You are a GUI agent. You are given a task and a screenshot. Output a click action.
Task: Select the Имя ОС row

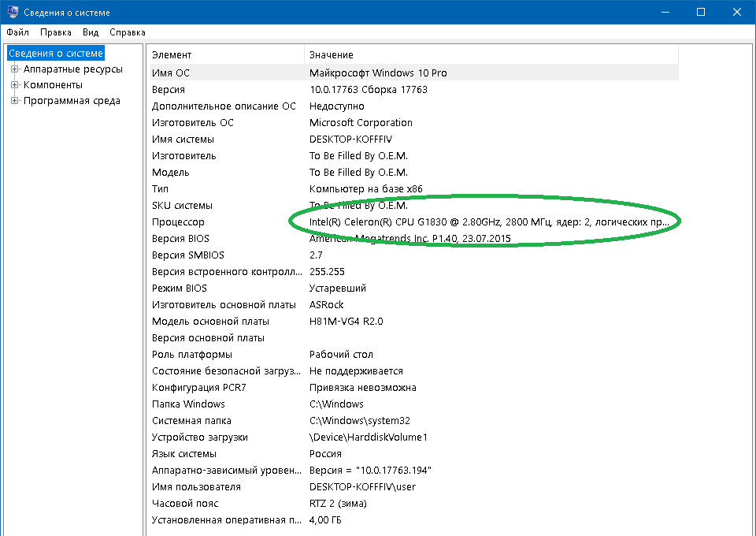coord(170,73)
